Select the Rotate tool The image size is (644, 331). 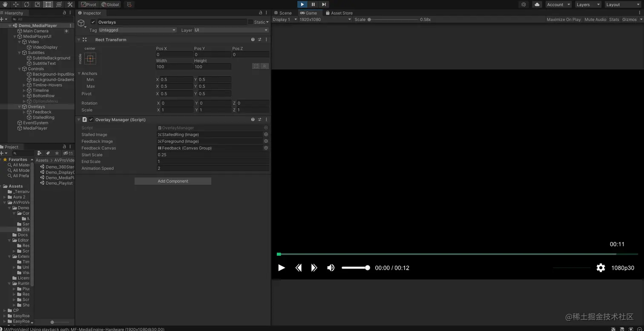tap(27, 4)
